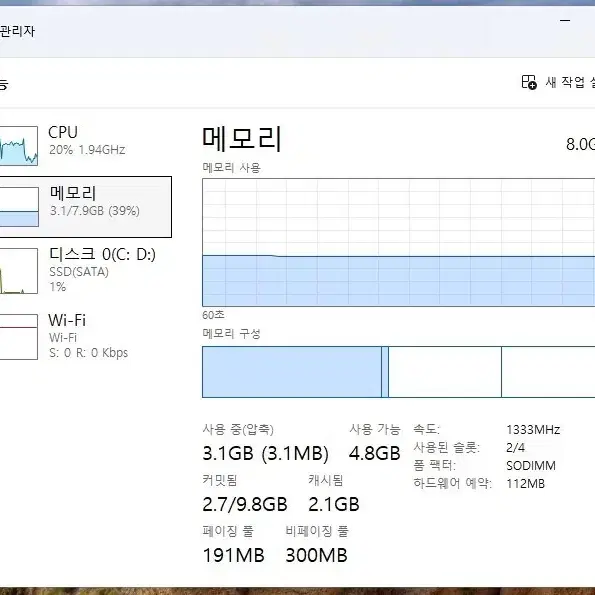Screen dimensions: 595x595
Task: Click the 메모리 사용 history graph
Action: [398, 242]
